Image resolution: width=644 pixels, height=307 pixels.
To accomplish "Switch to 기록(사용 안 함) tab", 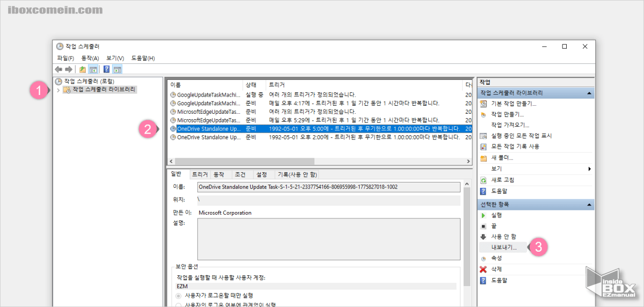I will 297,174.
